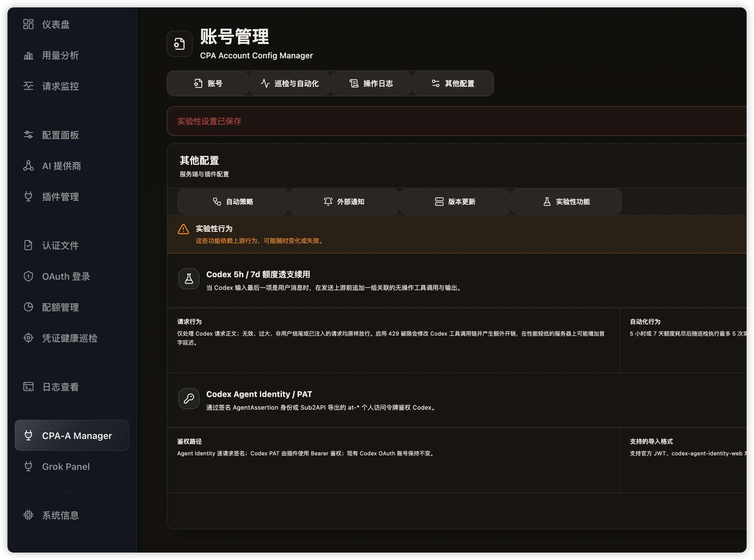Go to 仪表盘 in the sidebar
Screen dimensions: 754x560
[72, 24]
